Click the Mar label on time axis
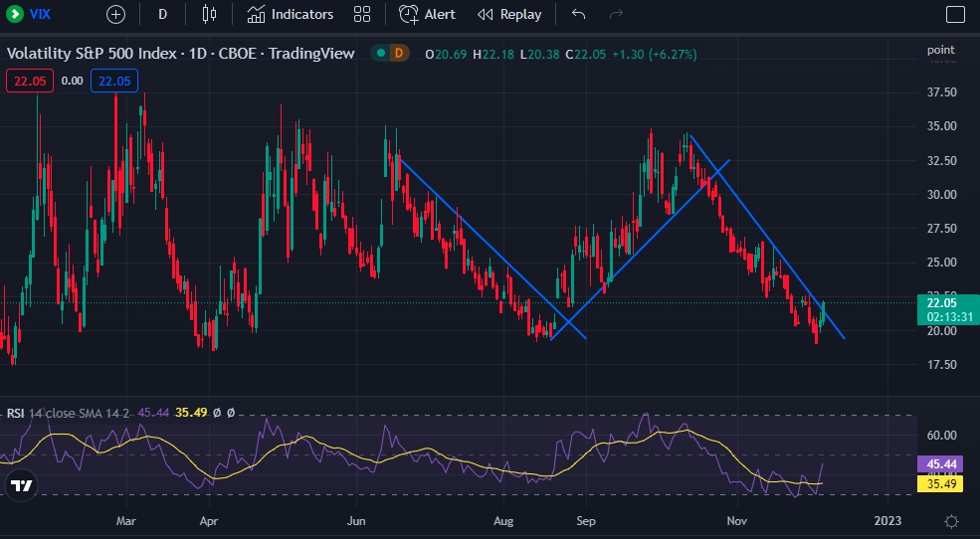Screen dimensions: 980x539 126,521
